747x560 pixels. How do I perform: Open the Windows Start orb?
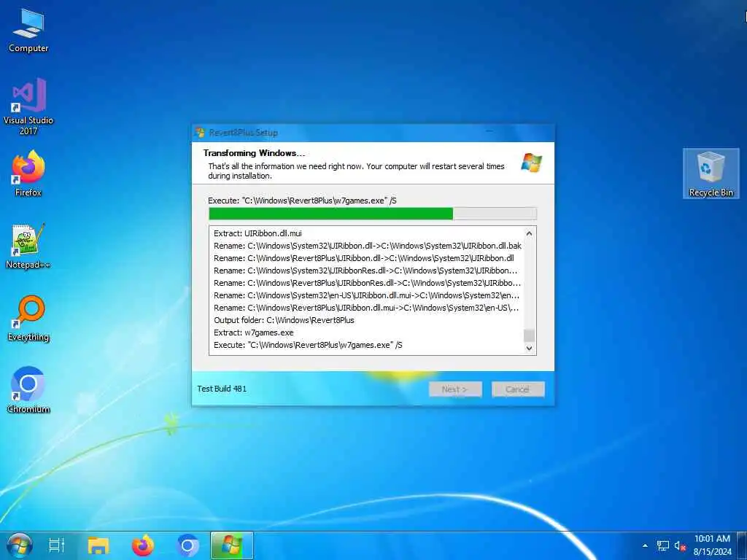coord(20,545)
